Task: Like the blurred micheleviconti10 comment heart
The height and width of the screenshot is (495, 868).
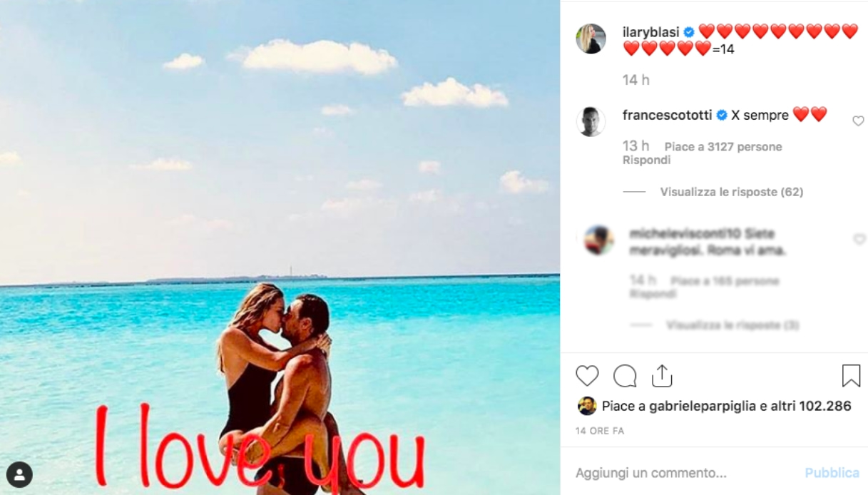Action: coord(859,240)
